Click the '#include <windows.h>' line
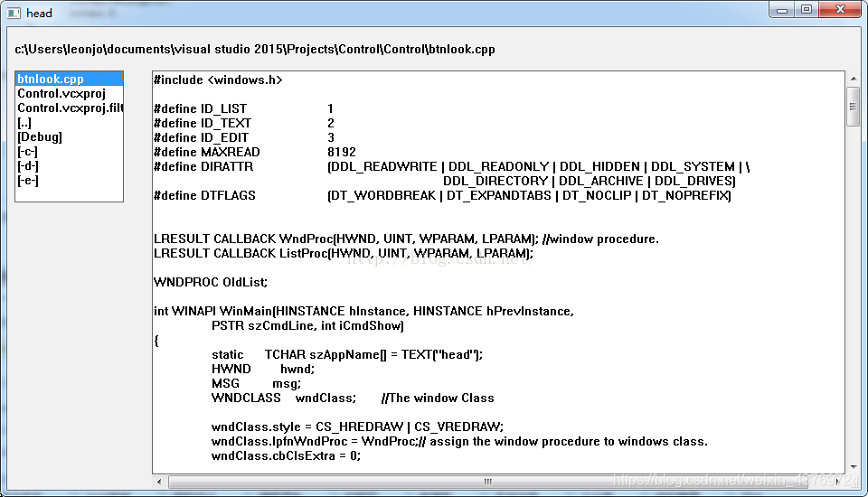Viewport: 868px width, 497px height. (218, 80)
